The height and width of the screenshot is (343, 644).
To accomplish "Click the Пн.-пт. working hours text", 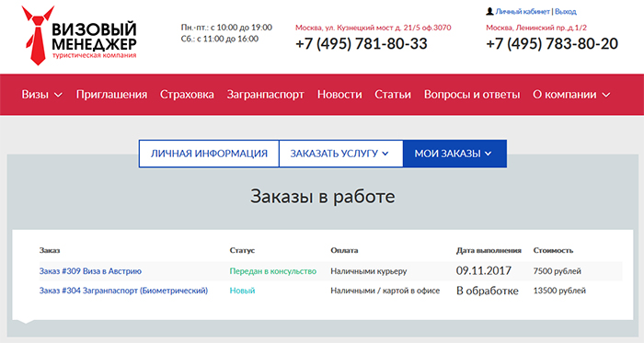I will click(x=226, y=28).
